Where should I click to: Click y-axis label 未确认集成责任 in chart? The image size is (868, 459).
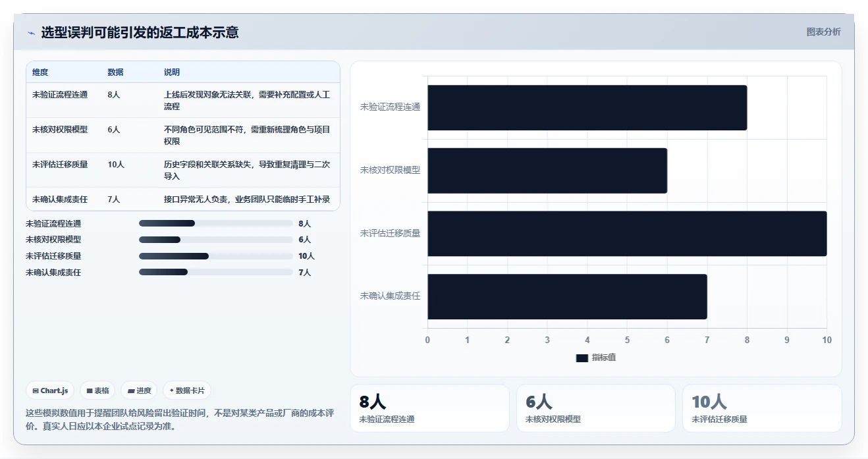(390, 296)
